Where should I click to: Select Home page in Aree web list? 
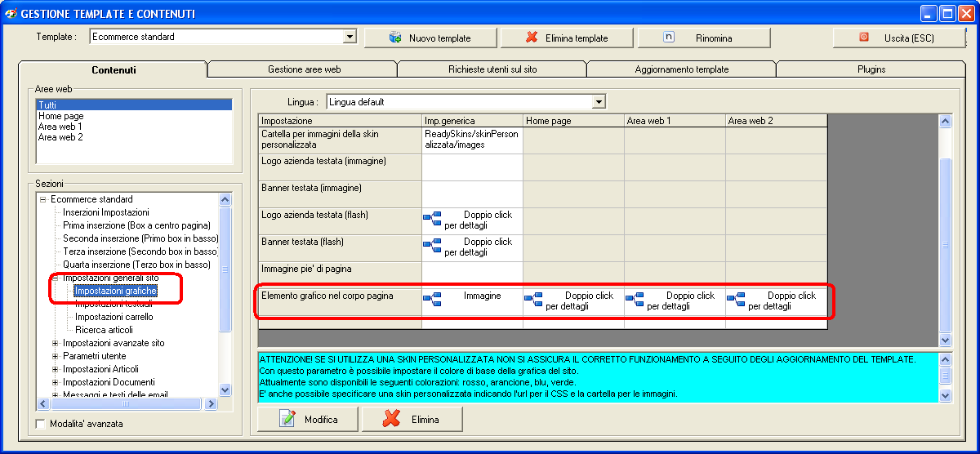134,116
